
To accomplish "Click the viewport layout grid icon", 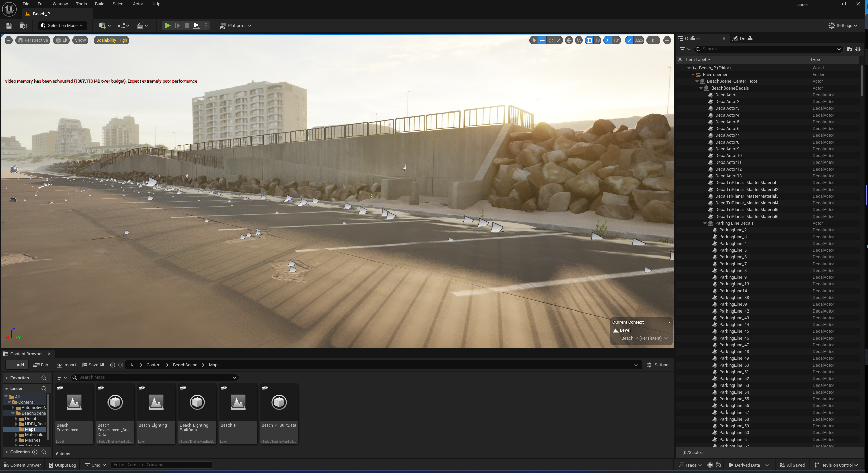I will (x=667, y=40).
